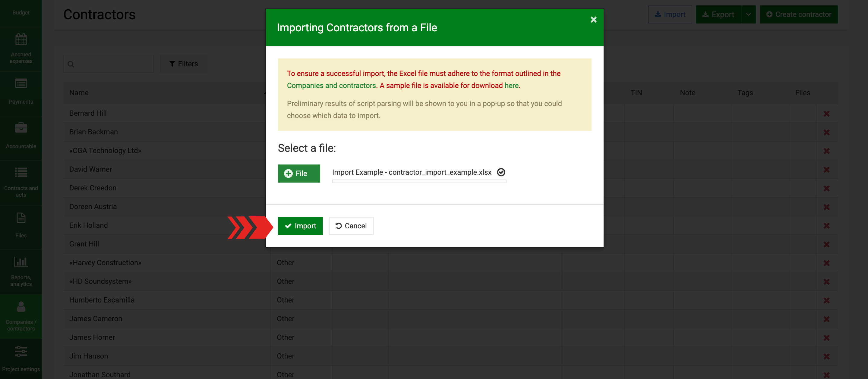The width and height of the screenshot is (868, 379).
Task: Open James Cameron contractor
Action: [x=96, y=319]
